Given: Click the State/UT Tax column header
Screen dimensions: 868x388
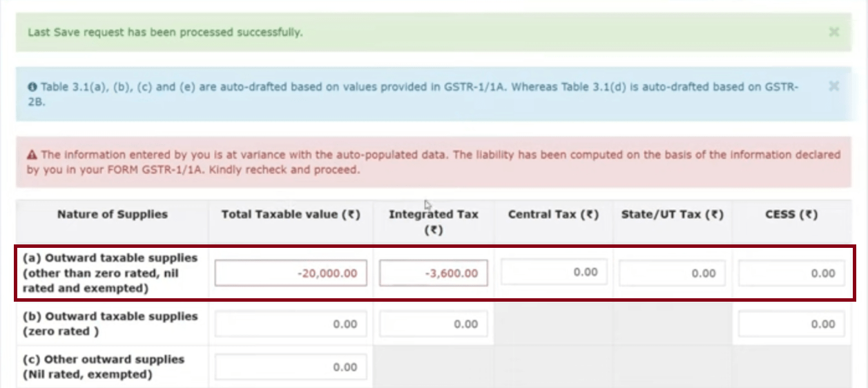Looking at the screenshot, I should (672, 215).
